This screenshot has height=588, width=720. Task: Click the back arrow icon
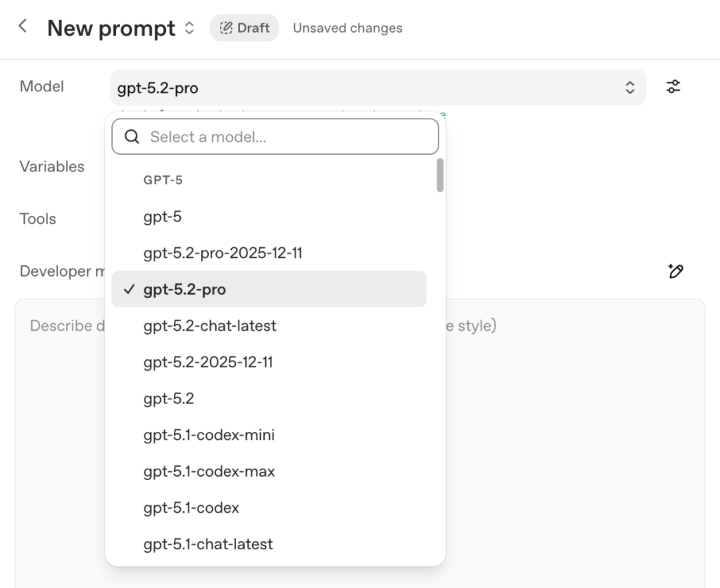23,27
